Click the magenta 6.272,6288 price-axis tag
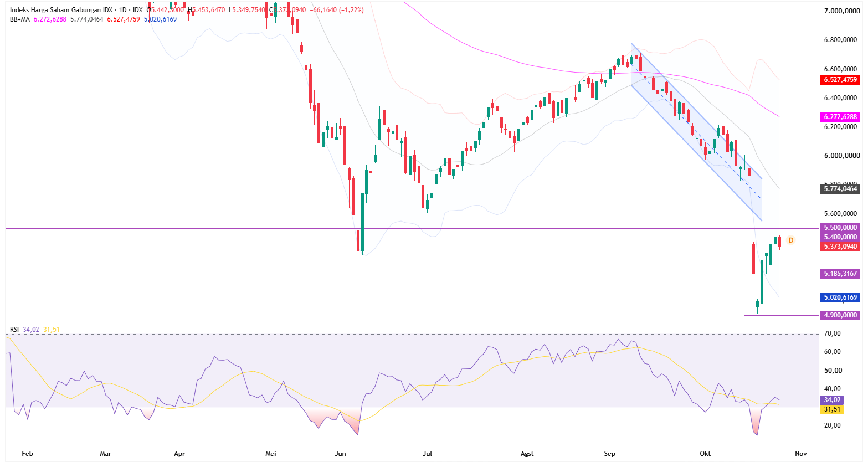This screenshot has height=462, width=868. tap(840, 117)
